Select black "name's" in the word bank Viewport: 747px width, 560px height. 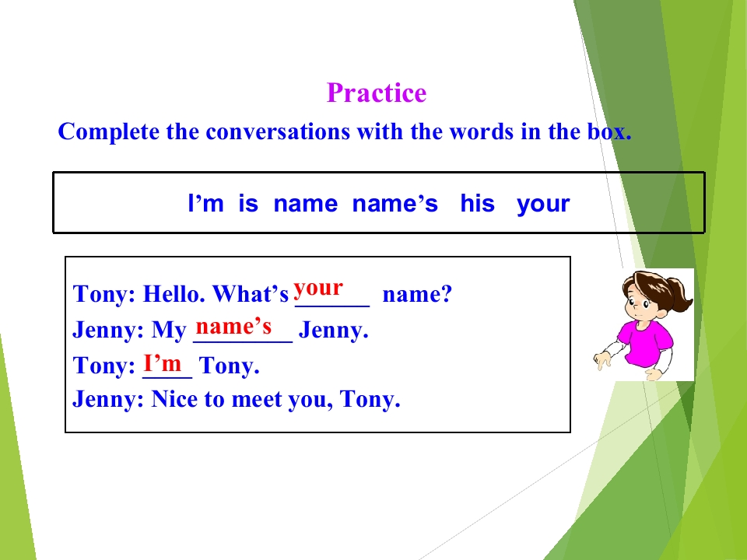coord(395,205)
